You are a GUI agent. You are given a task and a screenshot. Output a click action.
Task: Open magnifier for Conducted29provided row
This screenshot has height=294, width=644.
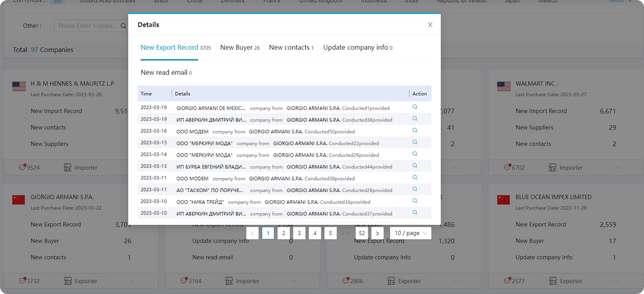pos(415,154)
